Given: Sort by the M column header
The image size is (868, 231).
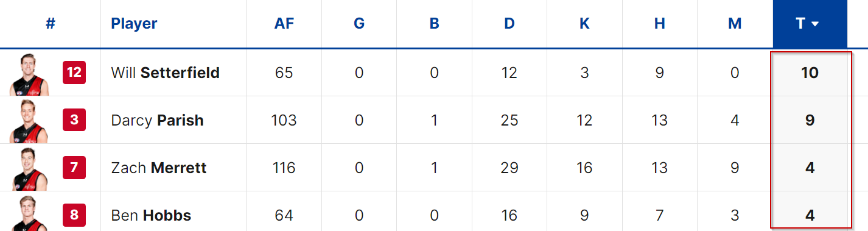Looking at the screenshot, I should (735, 24).
